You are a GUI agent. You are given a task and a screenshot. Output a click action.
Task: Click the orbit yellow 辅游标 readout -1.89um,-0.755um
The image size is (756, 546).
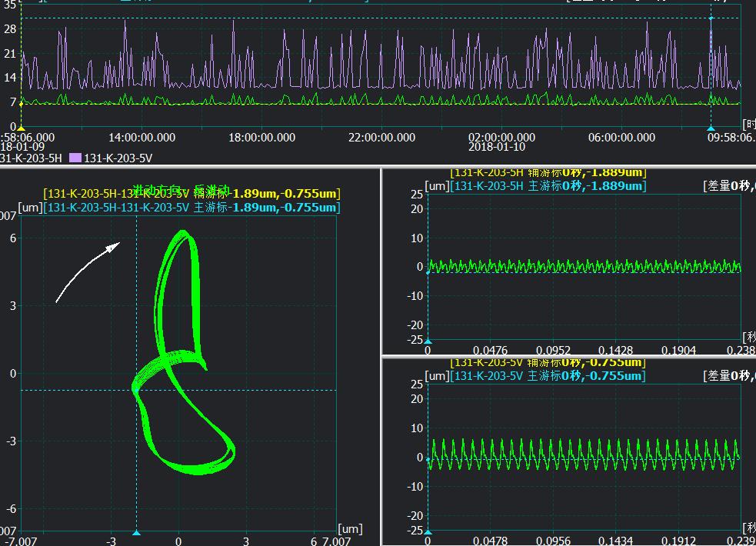coord(192,194)
